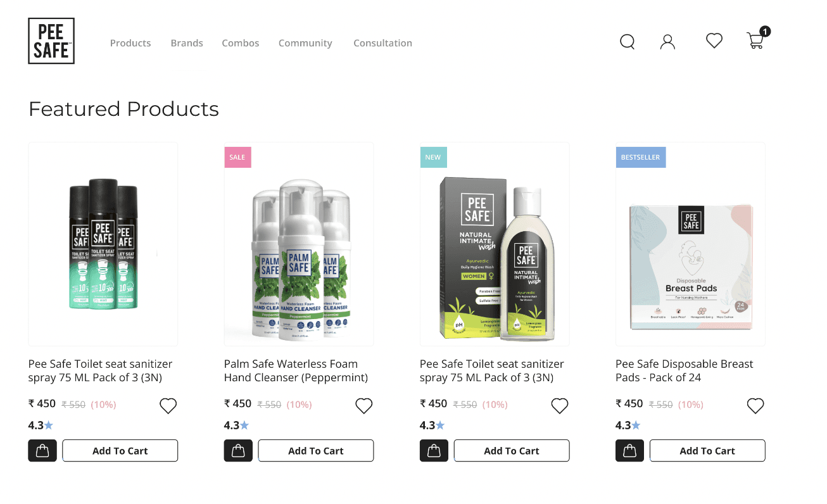Open the Products menu
This screenshot has height=504, width=827.
130,43
